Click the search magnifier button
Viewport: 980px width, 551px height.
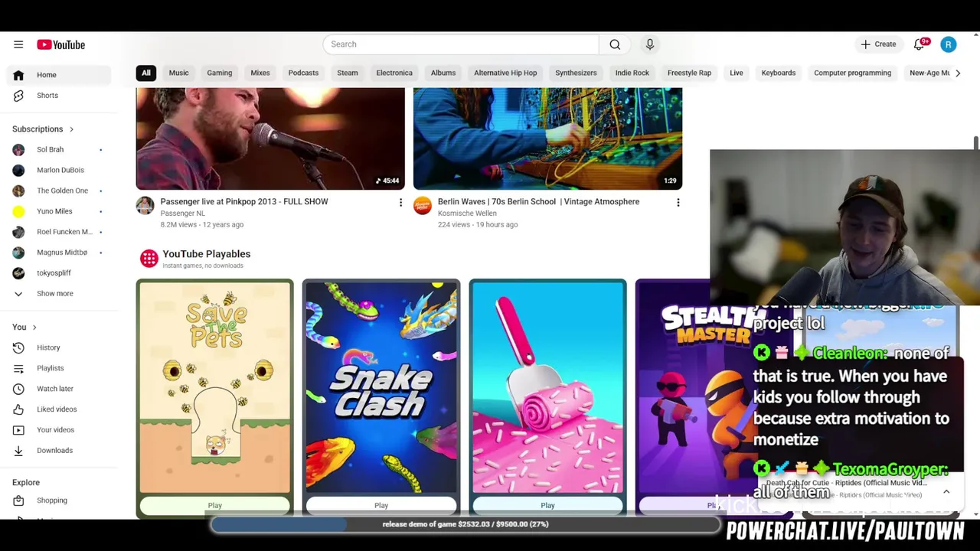click(615, 44)
